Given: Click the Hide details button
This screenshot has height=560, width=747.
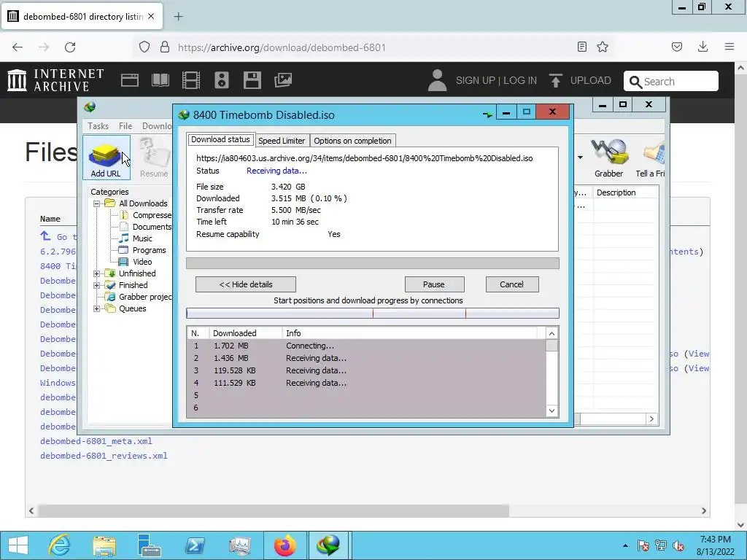Looking at the screenshot, I should [x=246, y=284].
